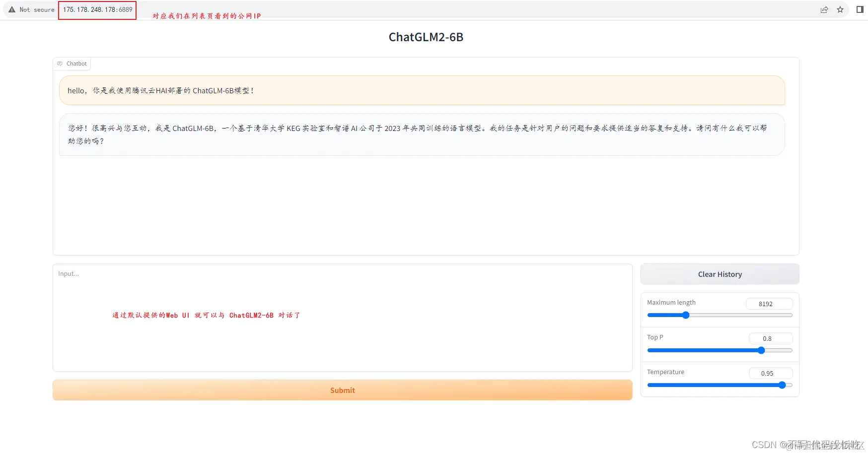Click the Temperature slider handle

(x=782, y=385)
